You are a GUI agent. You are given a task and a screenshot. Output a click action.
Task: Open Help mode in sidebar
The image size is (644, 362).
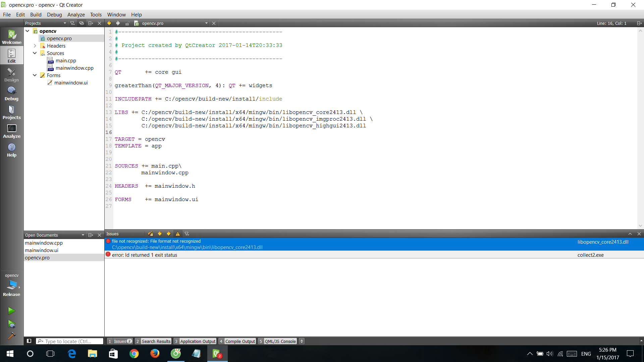pos(12,150)
